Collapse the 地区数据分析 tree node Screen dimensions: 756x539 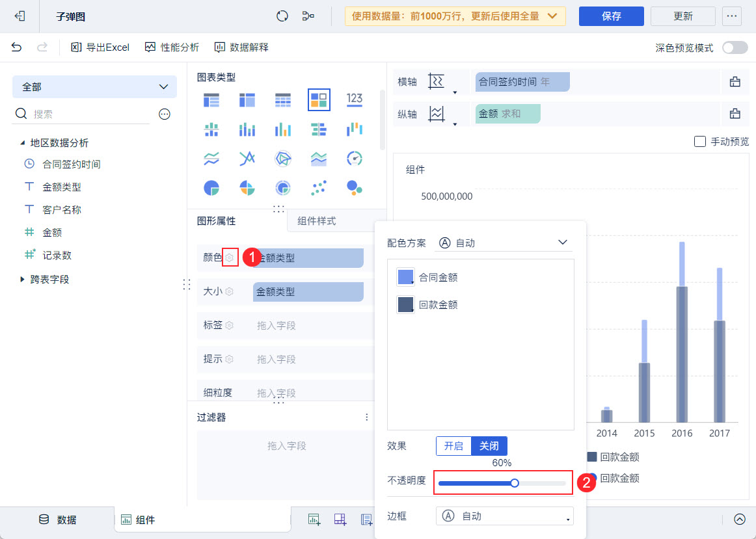click(22, 143)
